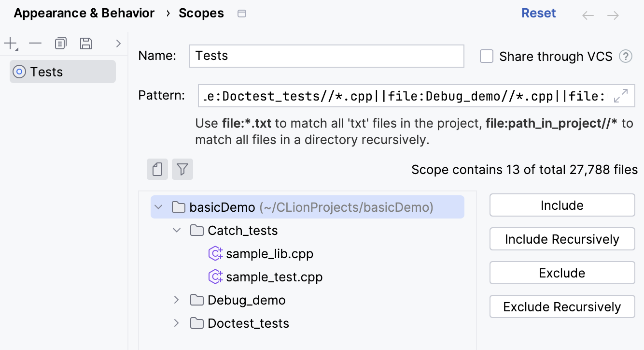The image size is (644, 350).
Task: Open more actions with the right chevron icon
Action: click(x=118, y=43)
